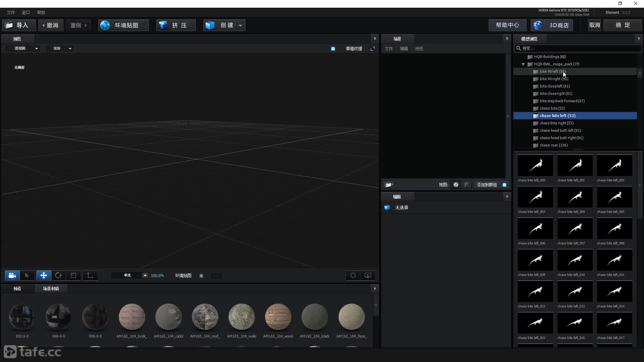Open the solid shading (实体) dropdown
The image size is (644, 362).
59,49
